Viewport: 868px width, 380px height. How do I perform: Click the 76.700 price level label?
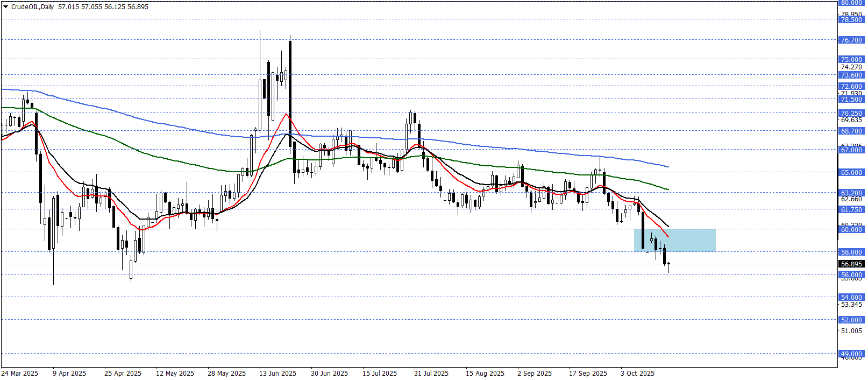(x=851, y=40)
